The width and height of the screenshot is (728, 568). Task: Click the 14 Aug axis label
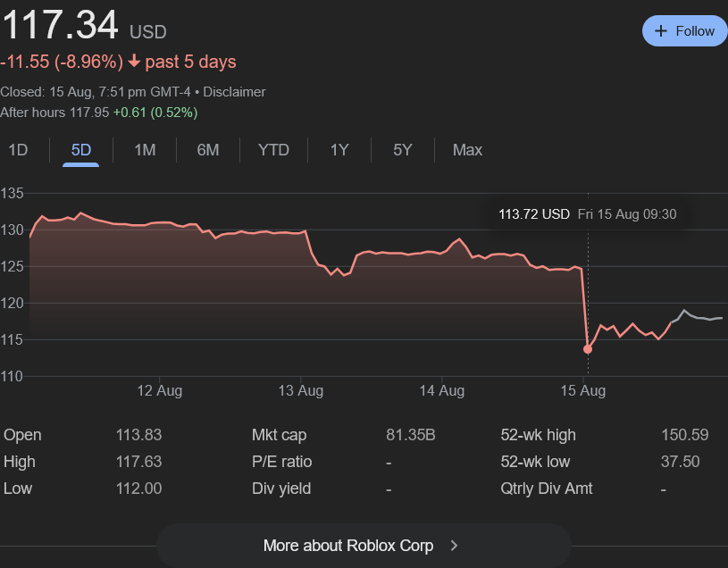pos(441,390)
